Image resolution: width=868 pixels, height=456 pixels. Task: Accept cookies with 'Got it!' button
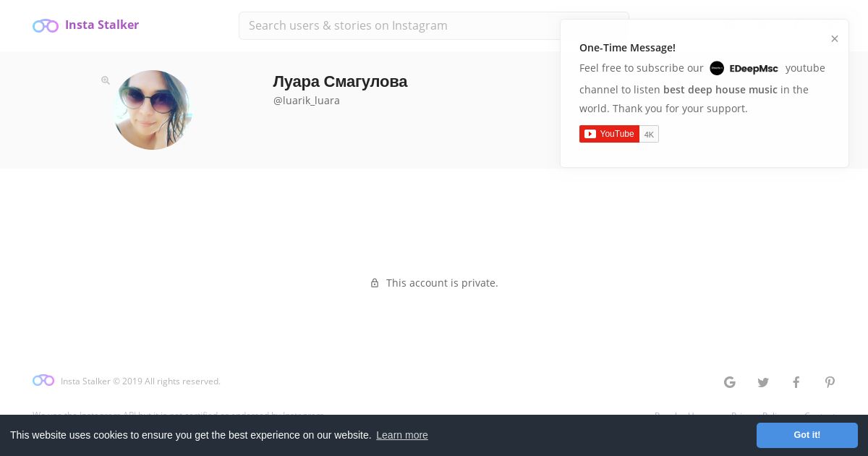tap(807, 435)
